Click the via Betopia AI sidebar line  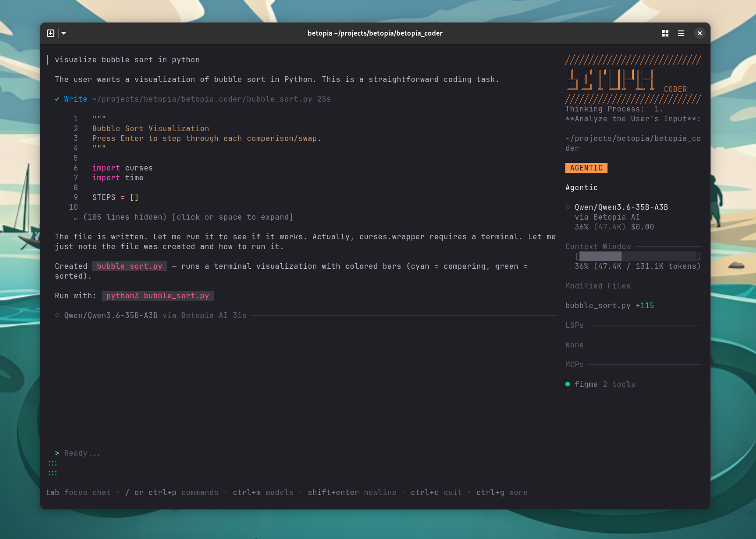pos(608,217)
